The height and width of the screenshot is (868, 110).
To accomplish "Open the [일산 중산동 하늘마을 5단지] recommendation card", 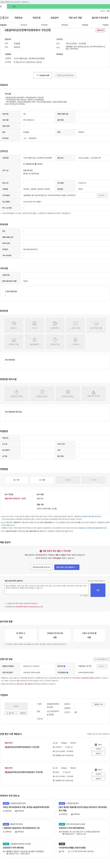I will [83, 809].
